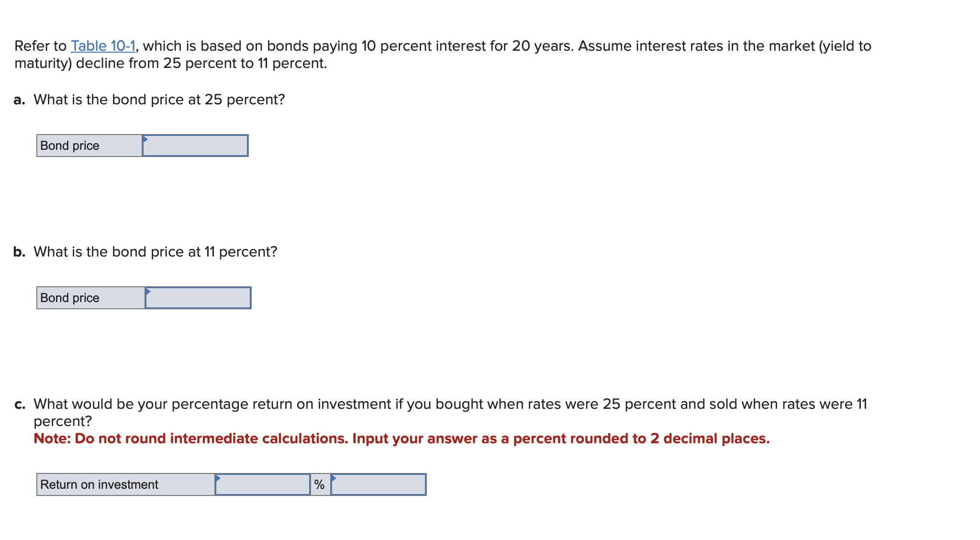The height and width of the screenshot is (540, 980).
Task: Select question text for part a
Action: pos(158,99)
